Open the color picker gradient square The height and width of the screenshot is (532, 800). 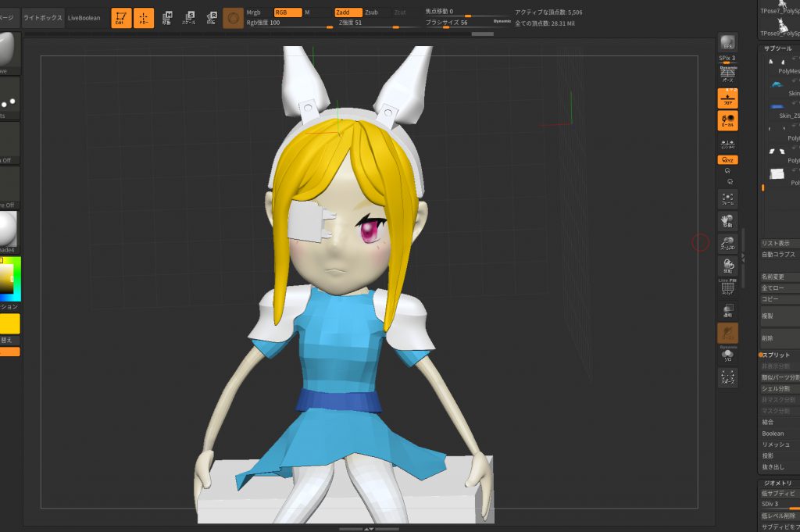coord(6,279)
